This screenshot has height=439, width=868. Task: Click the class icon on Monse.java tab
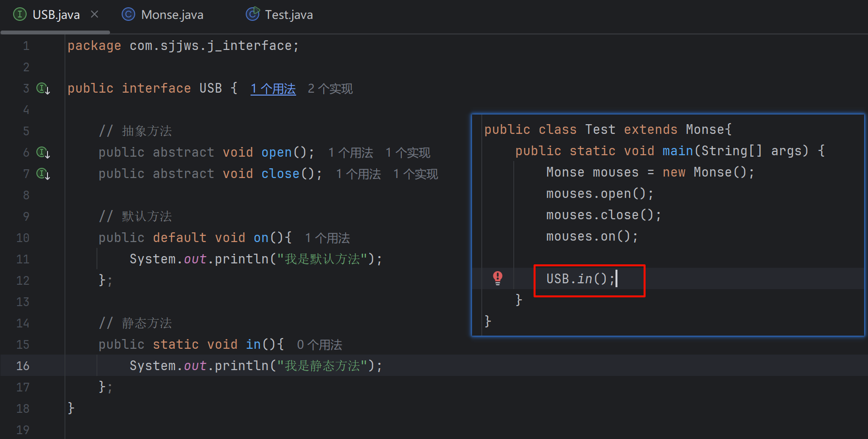(128, 15)
